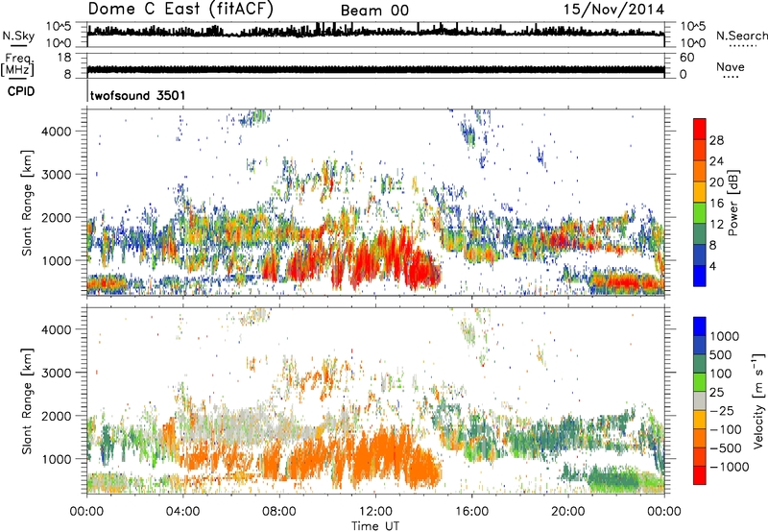The height and width of the screenshot is (532, 768).
Task: Click the '28' label on power color bar
Action: [x=716, y=140]
